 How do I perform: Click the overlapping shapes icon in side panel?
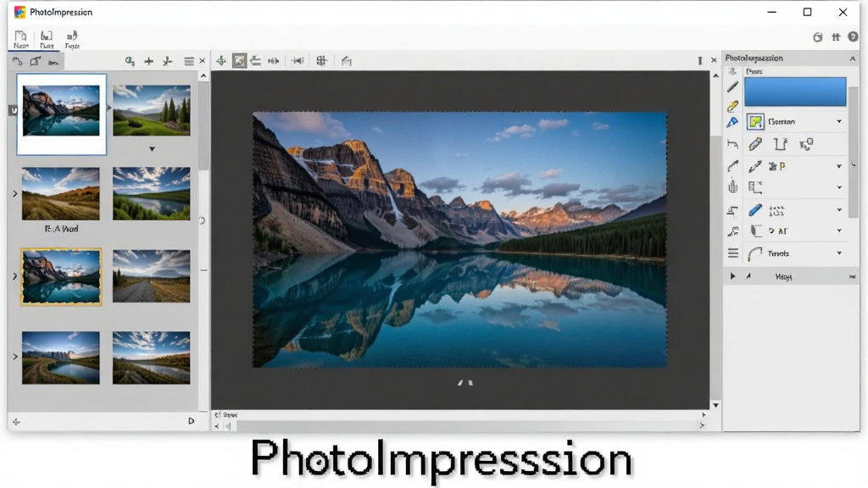(x=807, y=144)
